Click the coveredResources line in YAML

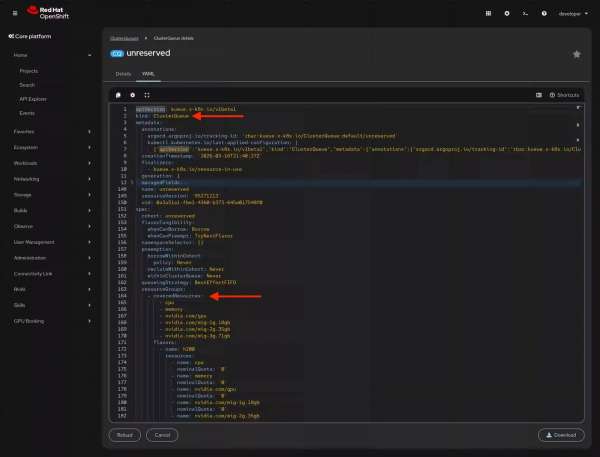click(x=177, y=296)
